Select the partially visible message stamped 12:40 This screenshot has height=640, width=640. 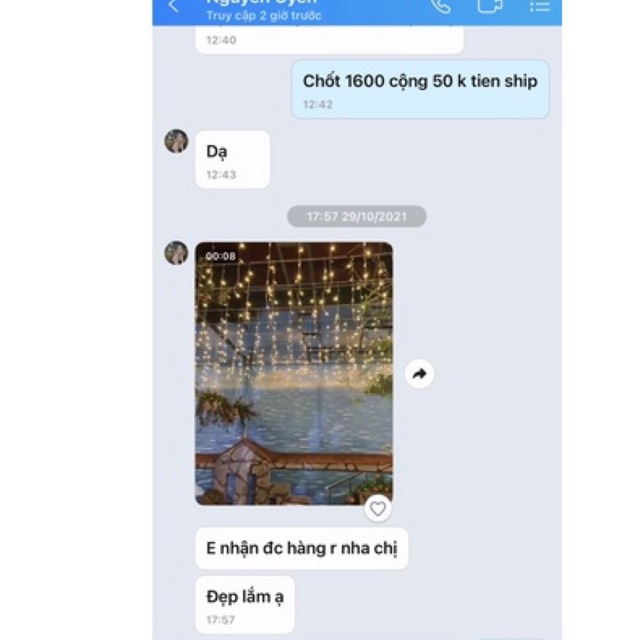[x=329, y=40]
